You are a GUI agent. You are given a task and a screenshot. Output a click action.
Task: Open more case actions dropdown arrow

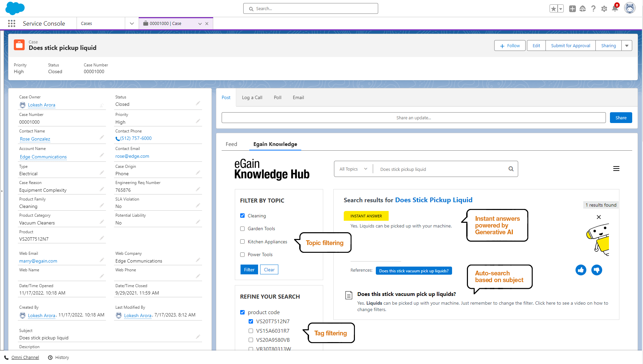tap(627, 46)
